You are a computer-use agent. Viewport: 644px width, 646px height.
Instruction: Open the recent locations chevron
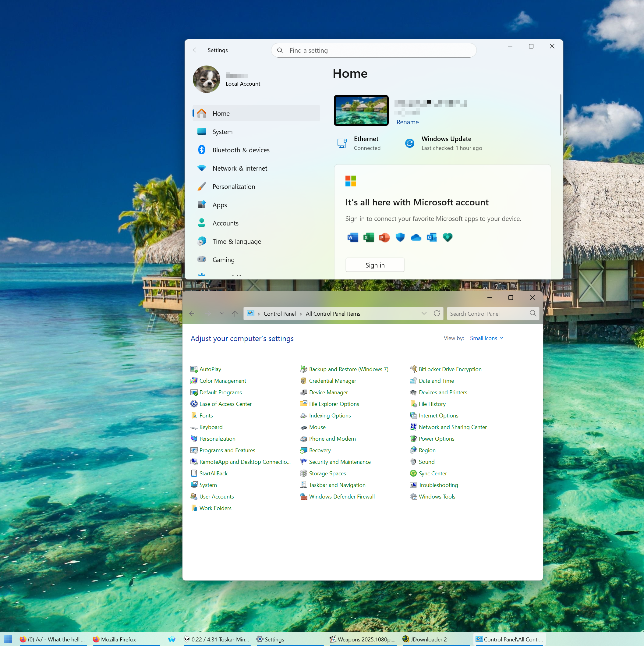coord(222,313)
